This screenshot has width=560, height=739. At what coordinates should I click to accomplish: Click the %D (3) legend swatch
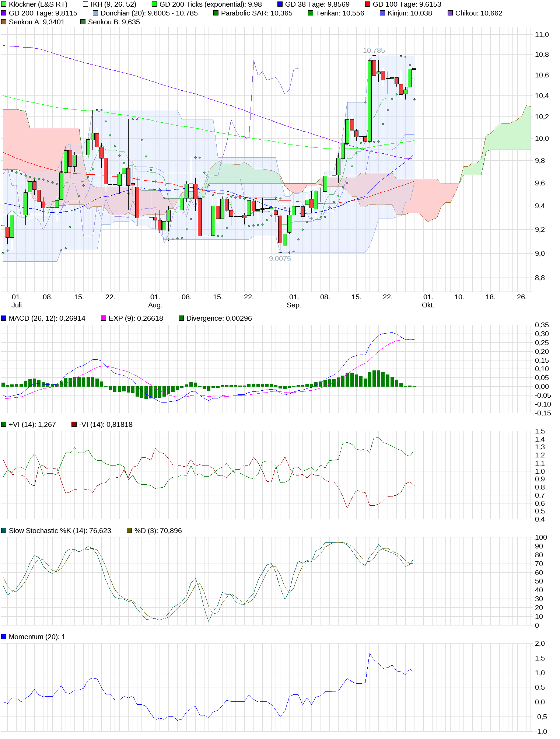(x=129, y=530)
